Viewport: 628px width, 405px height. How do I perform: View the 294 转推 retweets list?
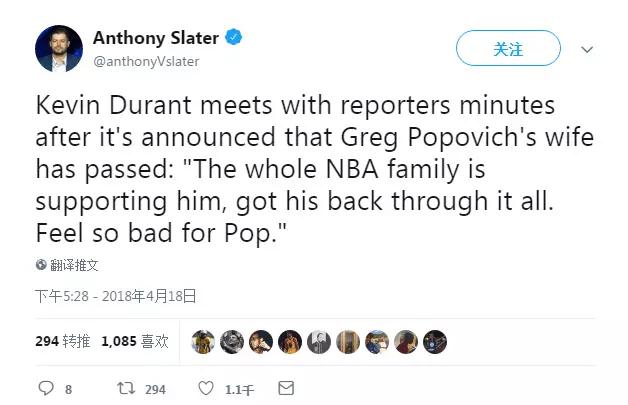pyautogui.click(x=62, y=342)
